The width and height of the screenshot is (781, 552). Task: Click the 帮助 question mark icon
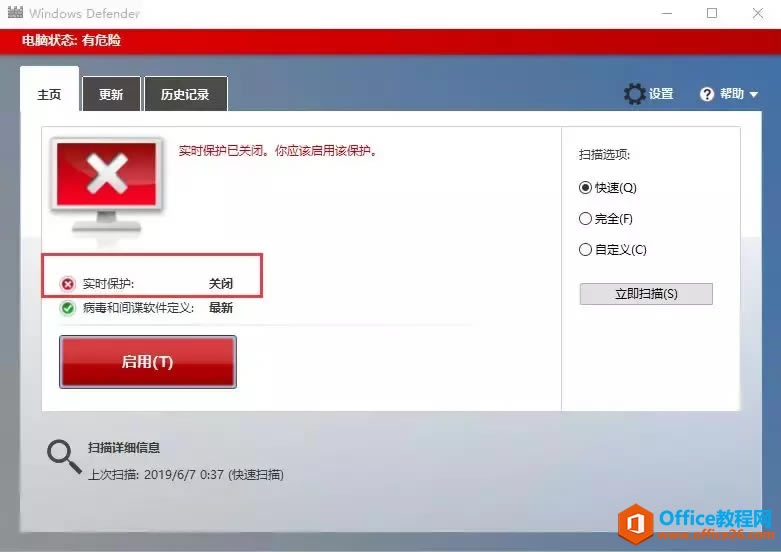[x=707, y=94]
